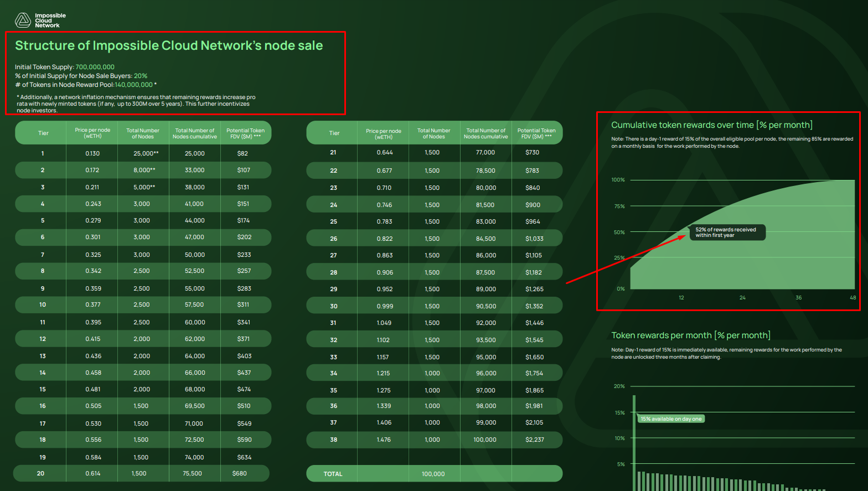Select the $1,446 FDV value

point(534,323)
